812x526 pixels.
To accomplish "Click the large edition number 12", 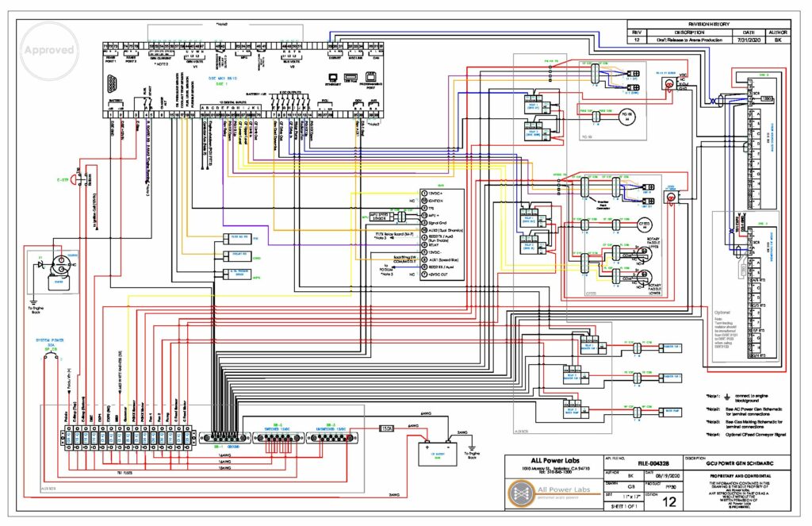I will tap(669, 501).
